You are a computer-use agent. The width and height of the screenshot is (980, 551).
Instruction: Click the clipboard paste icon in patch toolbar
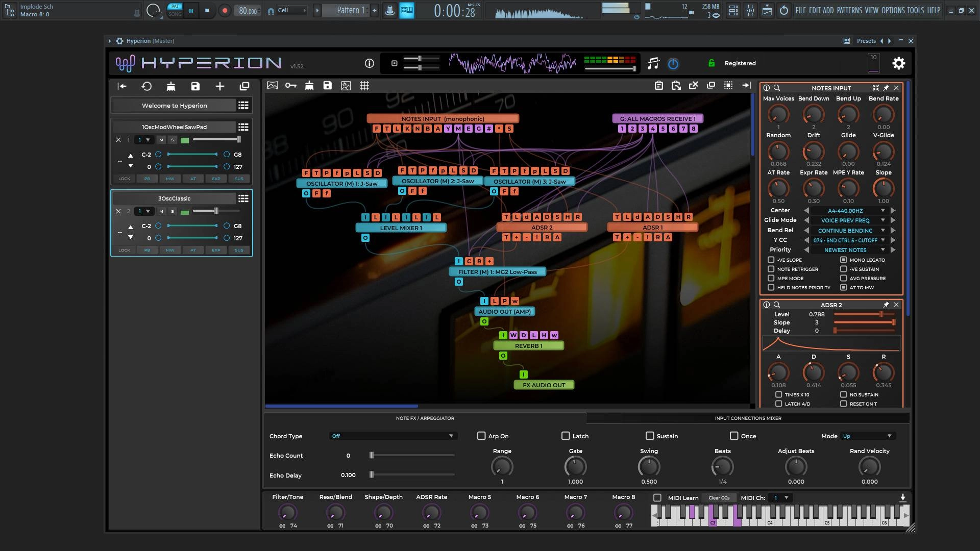pyautogui.click(x=659, y=86)
